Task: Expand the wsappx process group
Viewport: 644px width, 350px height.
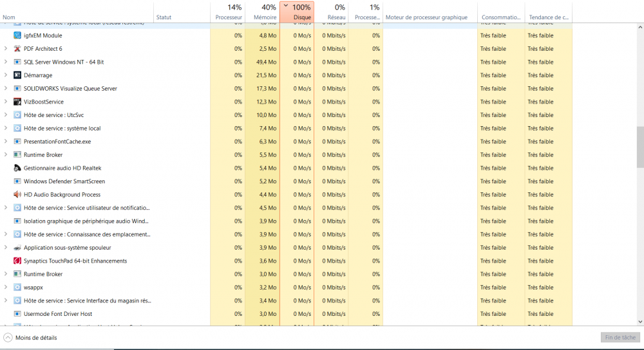Action: (5, 288)
